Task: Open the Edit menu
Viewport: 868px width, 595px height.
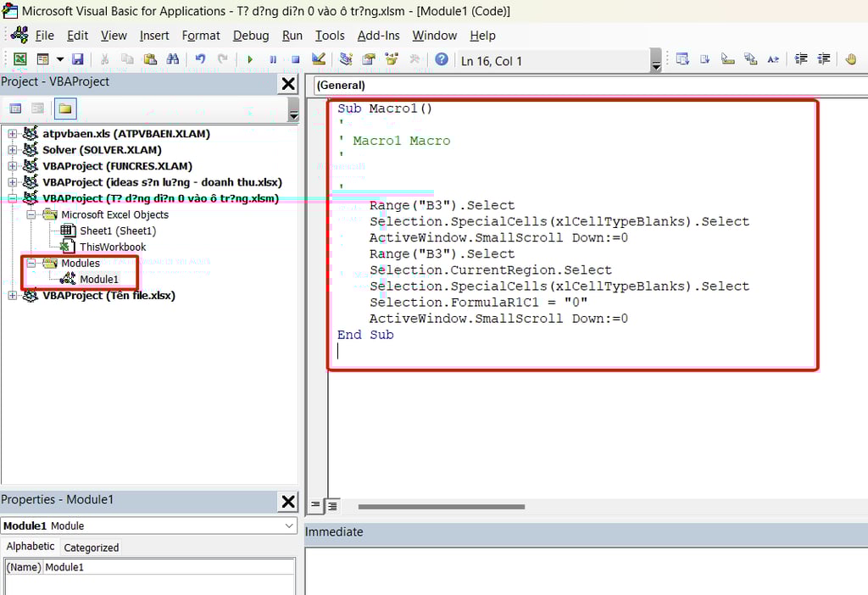Action: 77,36
